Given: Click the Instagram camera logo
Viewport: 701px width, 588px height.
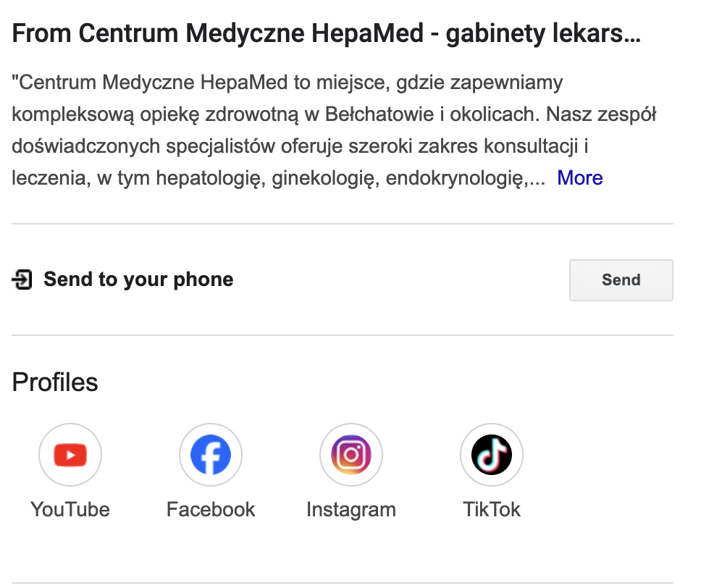Looking at the screenshot, I should tap(350, 455).
